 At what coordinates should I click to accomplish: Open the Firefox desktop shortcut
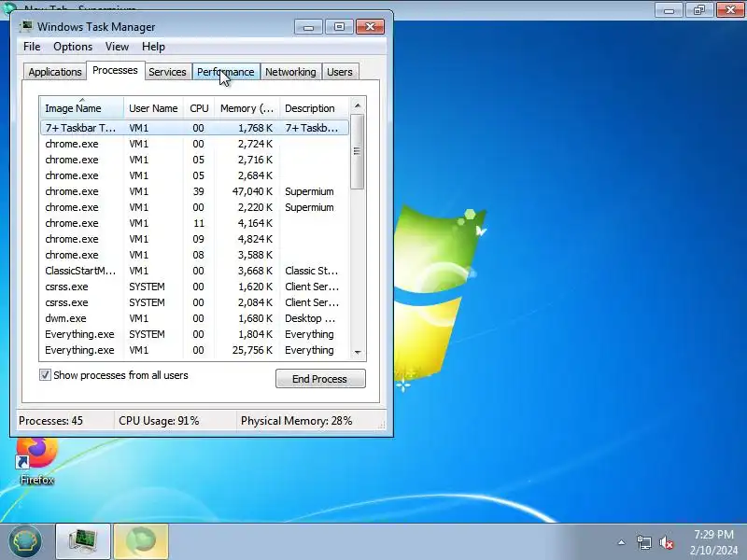(x=36, y=461)
